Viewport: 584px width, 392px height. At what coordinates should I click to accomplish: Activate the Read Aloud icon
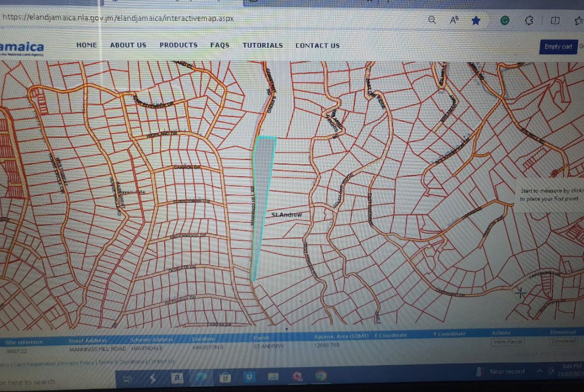(x=454, y=20)
